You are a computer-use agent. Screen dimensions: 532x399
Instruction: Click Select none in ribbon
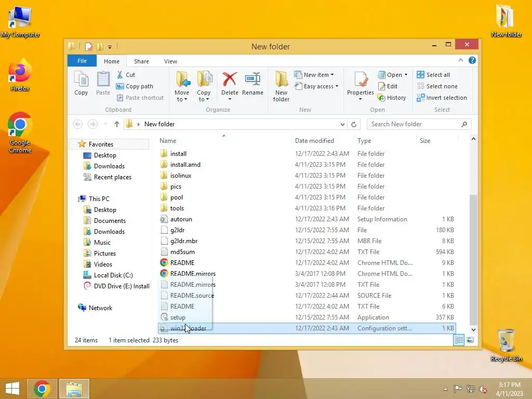tap(437, 86)
